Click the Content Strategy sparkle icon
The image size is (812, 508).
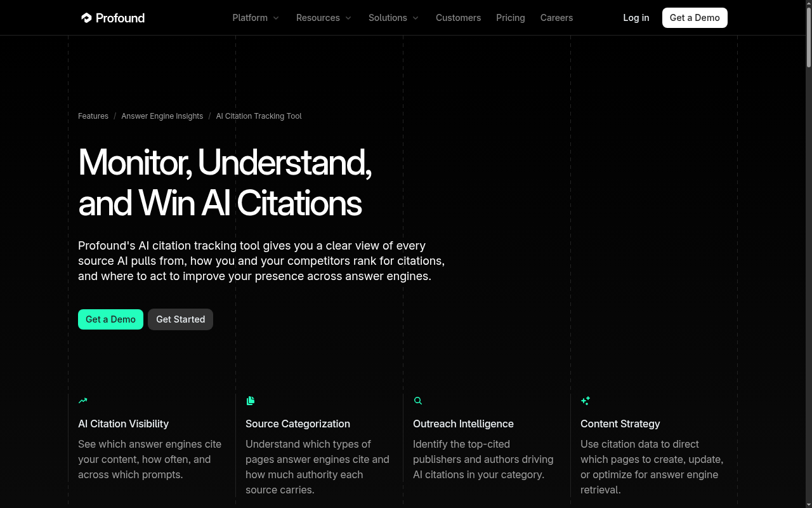[585, 401]
